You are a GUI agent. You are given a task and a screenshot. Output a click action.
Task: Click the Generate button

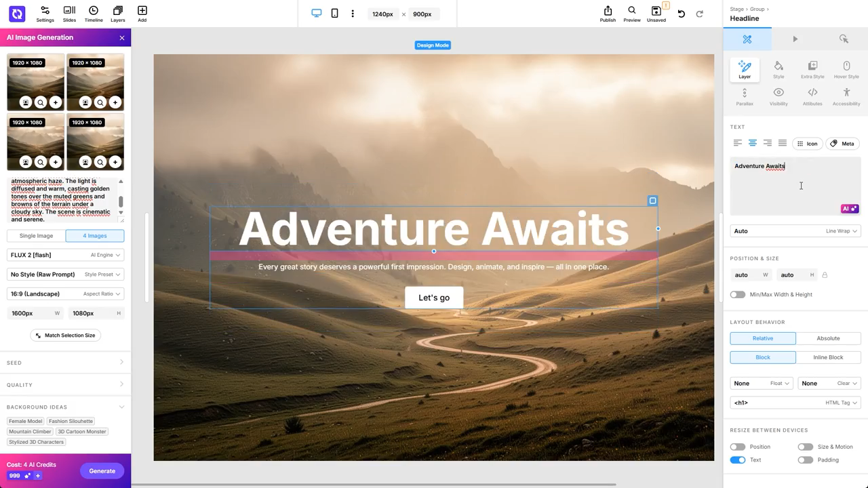102,471
